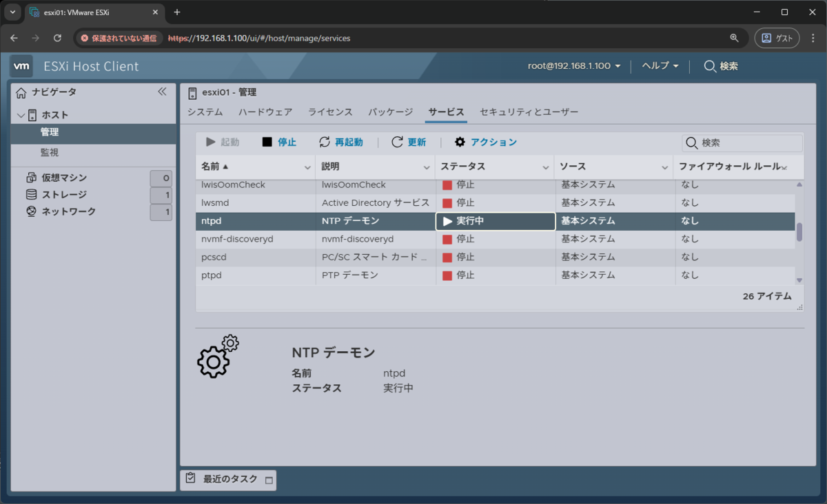Click browser back arrow
Screen dimensions: 827x504
coord(14,38)
